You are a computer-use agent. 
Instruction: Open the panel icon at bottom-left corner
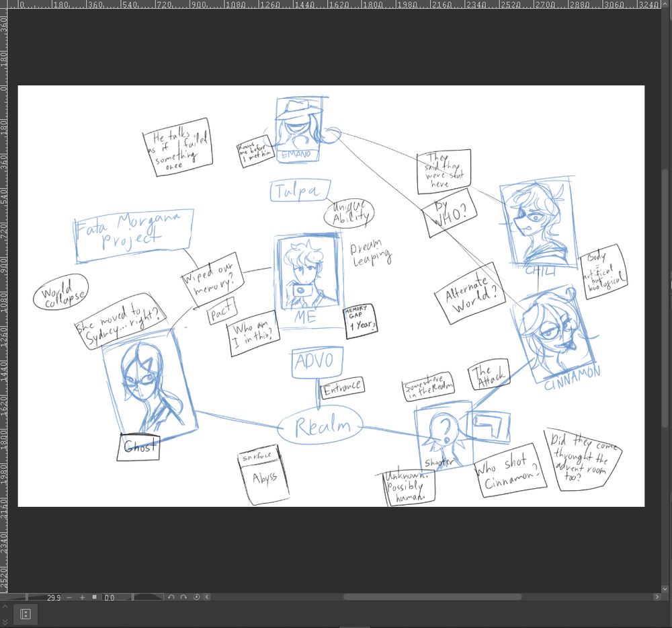click(x=26, y=613)
